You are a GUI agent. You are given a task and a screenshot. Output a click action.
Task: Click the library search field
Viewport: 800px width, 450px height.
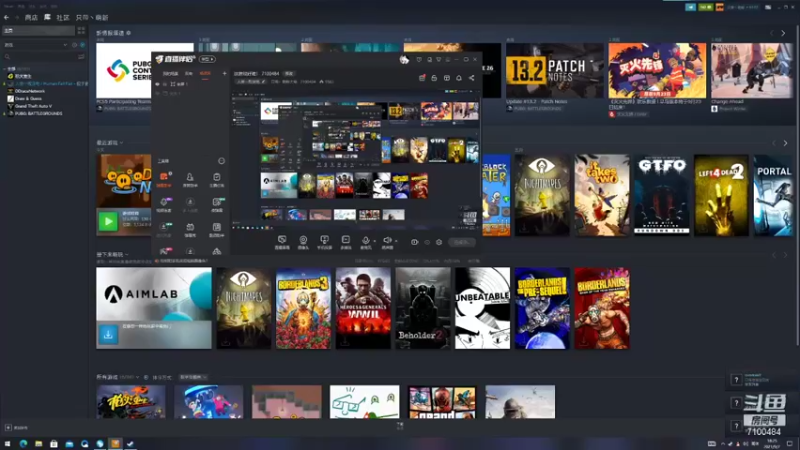[x=40, y=57]
